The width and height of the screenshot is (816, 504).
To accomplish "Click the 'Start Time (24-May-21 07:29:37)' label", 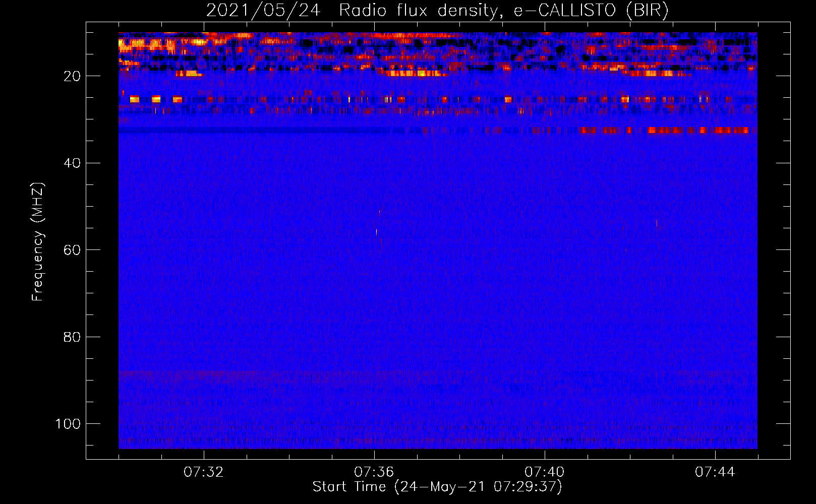I will click(437, 487).
